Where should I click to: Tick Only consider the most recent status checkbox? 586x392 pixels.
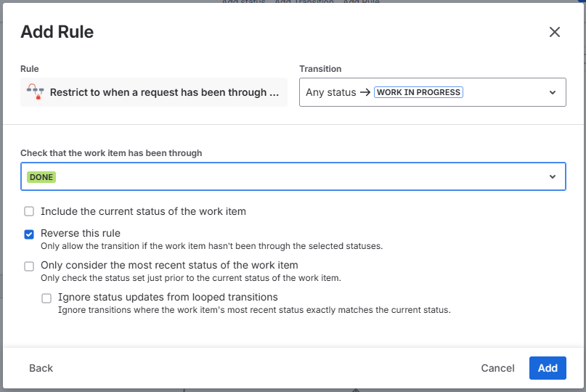pos(29,266)
